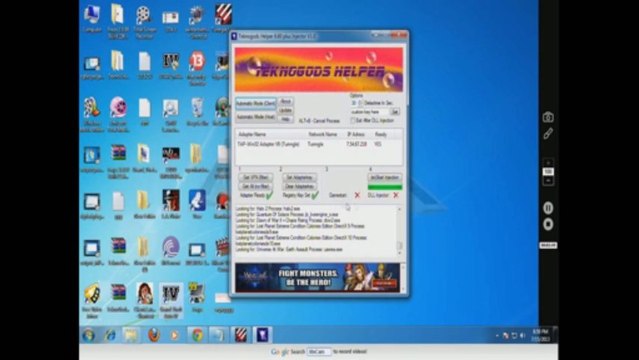639x360 pixels.
Task: Click the red X next to DLL Injector
Action: tap(395, 196)
